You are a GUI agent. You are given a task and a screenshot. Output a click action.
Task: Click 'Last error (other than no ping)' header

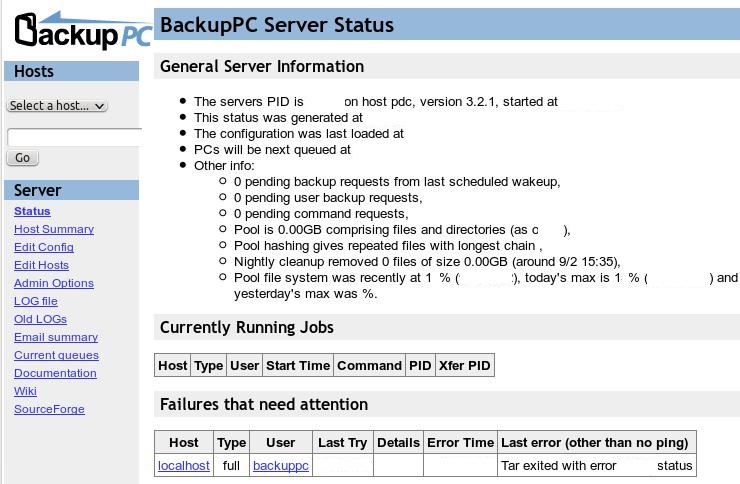(595, 442)
